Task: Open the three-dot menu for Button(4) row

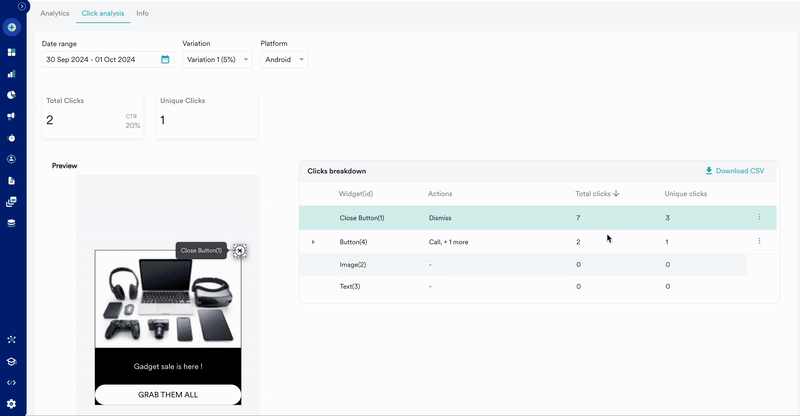Action: [759, 241]
